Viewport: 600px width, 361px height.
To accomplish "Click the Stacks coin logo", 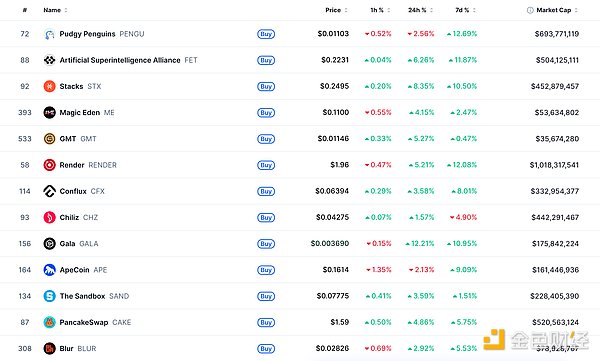I will click(49, 87).
